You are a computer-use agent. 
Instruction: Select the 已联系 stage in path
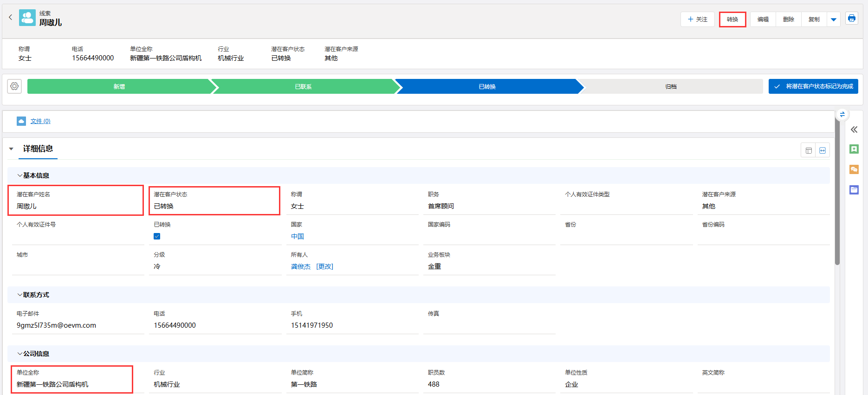pos(303,87)
